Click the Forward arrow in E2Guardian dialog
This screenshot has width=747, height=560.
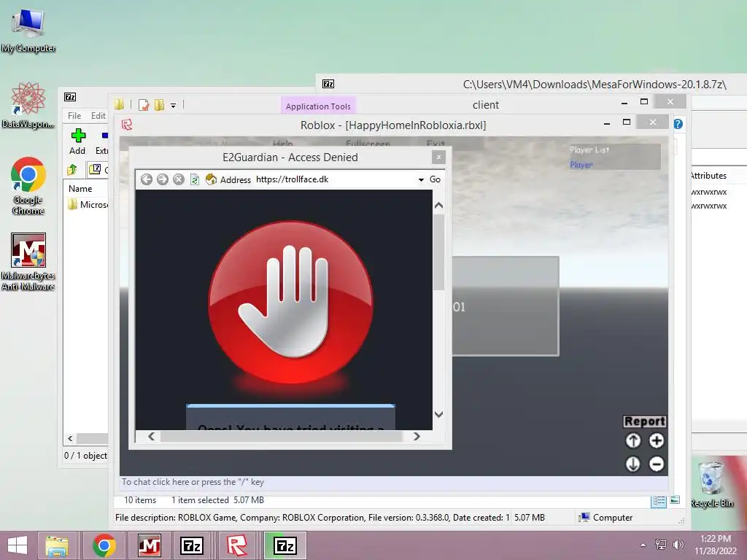tap(163, 179)
